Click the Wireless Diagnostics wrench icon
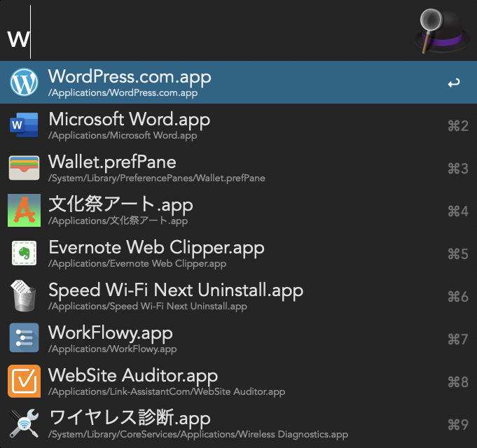This screenshot has height=448, width=477. [24, 423]
